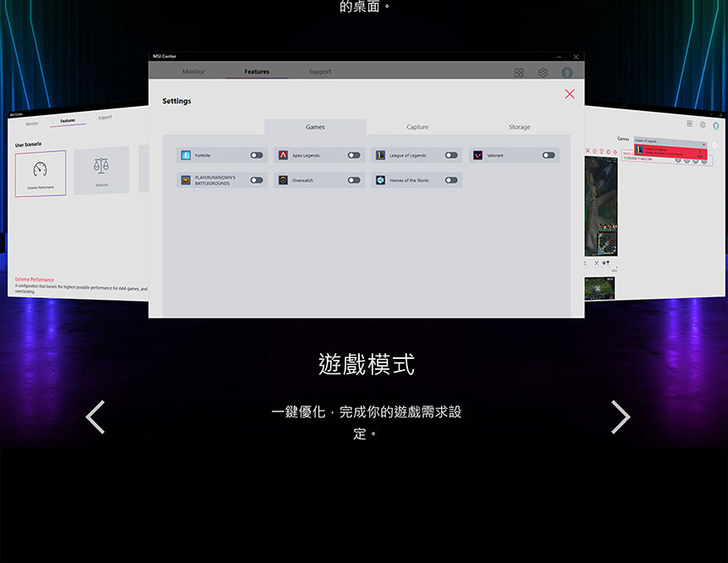Select the Extreme Performance speedometer card

(x=41, y=174)
